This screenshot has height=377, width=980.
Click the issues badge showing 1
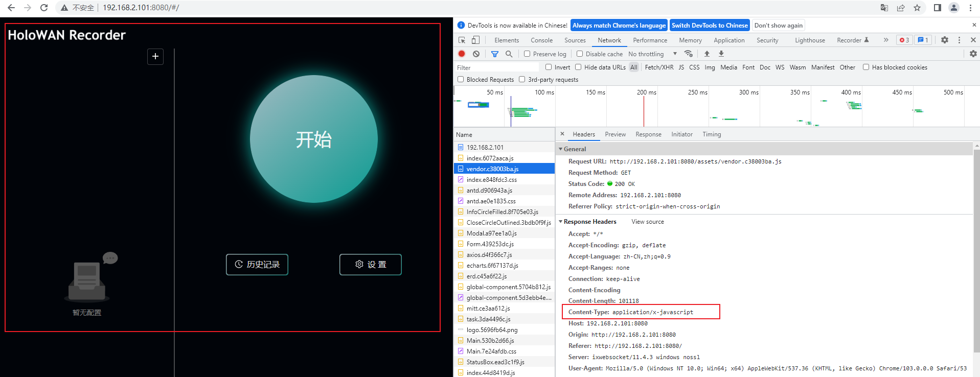pyautogui.click(x=923, y=40)
